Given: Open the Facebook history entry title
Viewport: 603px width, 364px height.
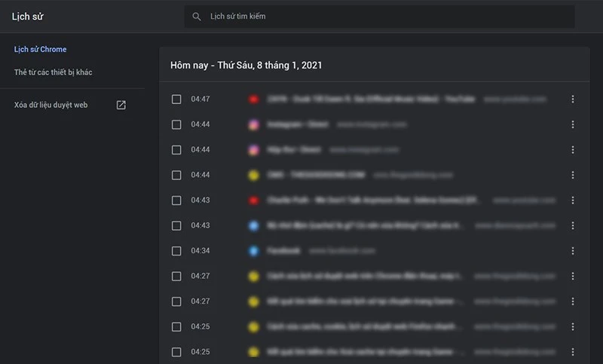Looking at the screenshot, I should [x=283, y=251].
